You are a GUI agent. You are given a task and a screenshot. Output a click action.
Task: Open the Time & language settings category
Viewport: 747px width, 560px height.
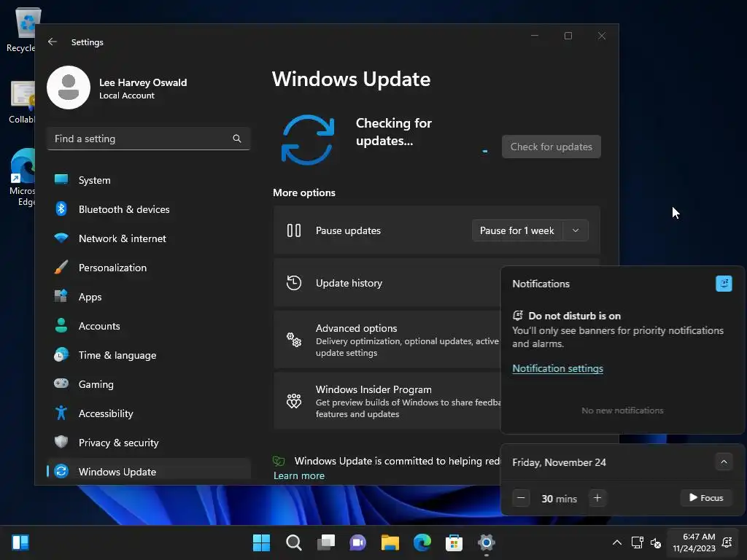149,355
